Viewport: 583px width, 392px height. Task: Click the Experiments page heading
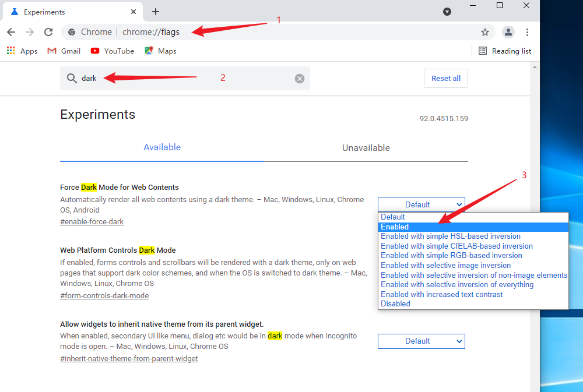pos(98,114)
